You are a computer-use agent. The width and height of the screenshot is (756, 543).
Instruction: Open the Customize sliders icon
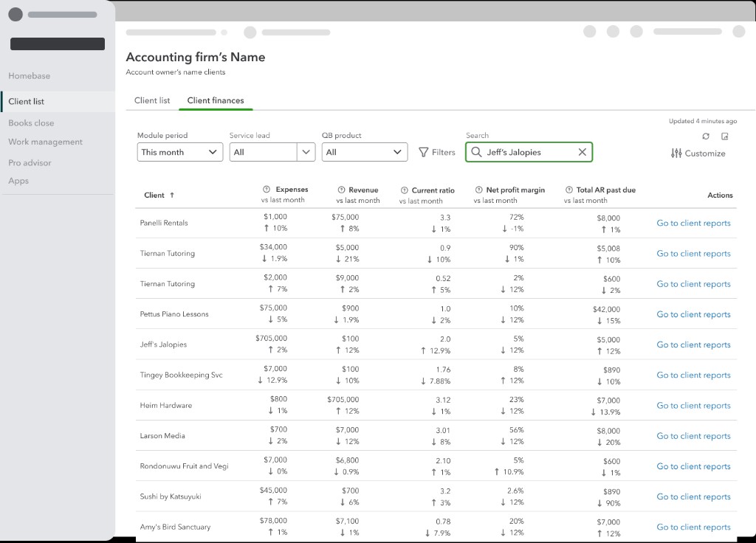coord(676,153)
